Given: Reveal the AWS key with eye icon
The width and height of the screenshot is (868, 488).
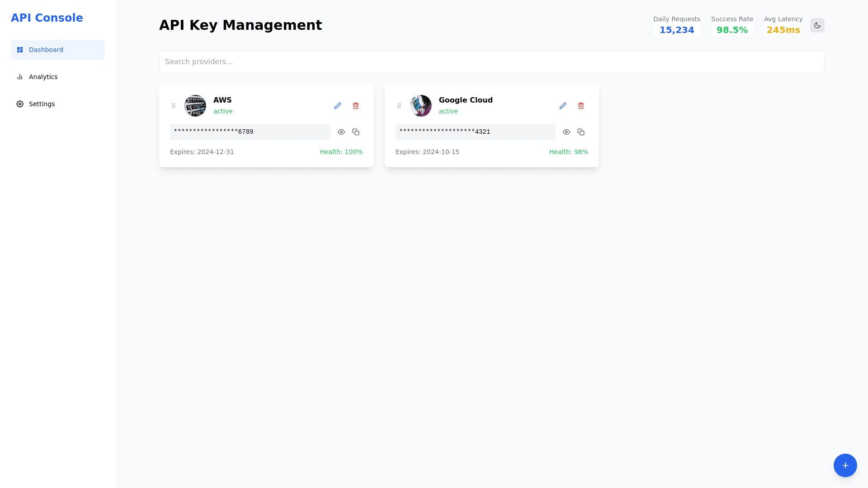Looking at the screenshot, I should 341,132.
